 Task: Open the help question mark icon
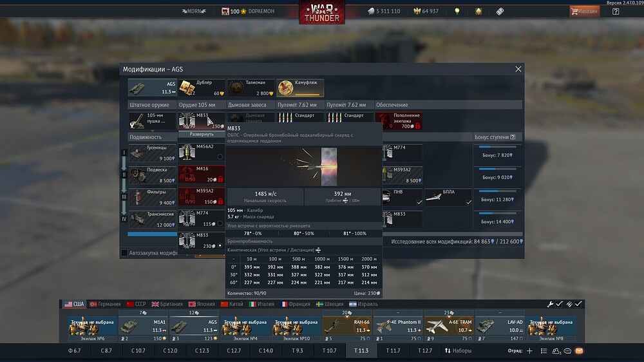[x=615, y=12]
